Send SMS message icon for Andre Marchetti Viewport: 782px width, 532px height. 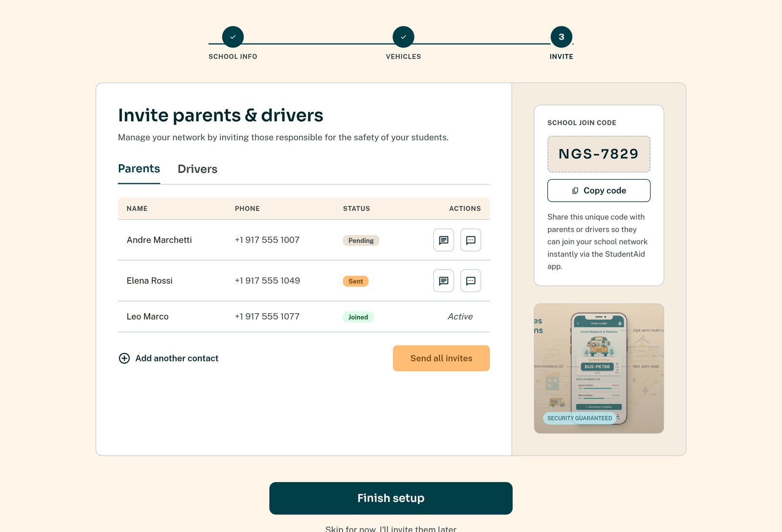click(x=443, y=240)
